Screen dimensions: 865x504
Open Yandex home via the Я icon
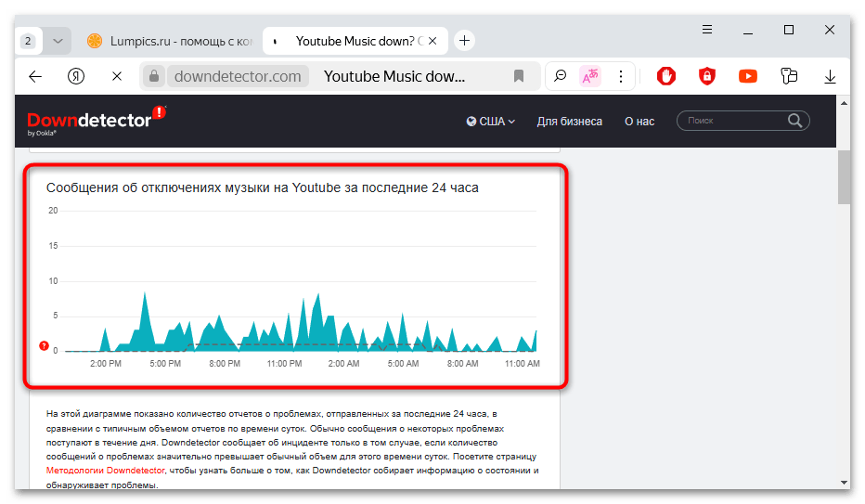click(x=76, y=76)
